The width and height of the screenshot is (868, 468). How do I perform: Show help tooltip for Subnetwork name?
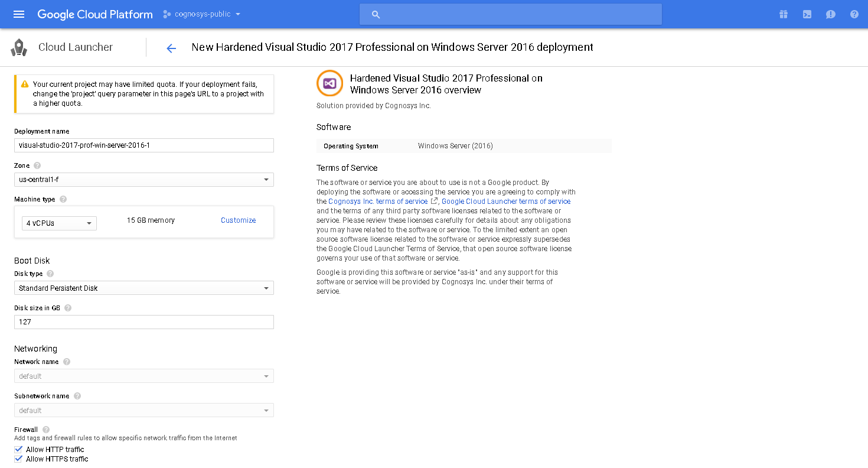pos(77,396)
